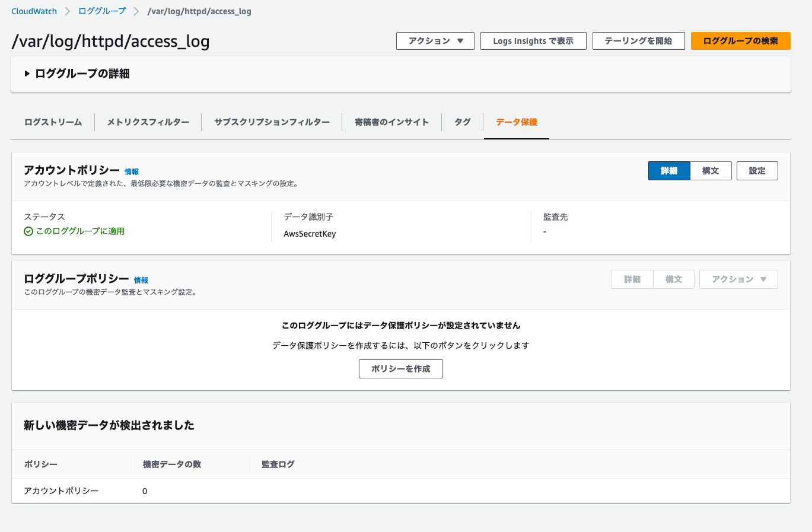Click the ポリシーを作成 button
This screenshot has height=532, width=812.
[x=400, y=369]
